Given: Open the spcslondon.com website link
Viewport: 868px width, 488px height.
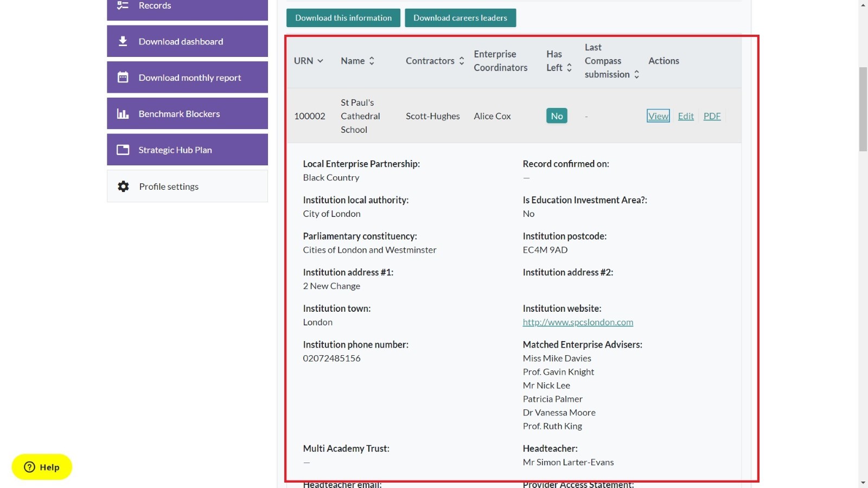Looking at the screenshot, I should click(578, 322).
